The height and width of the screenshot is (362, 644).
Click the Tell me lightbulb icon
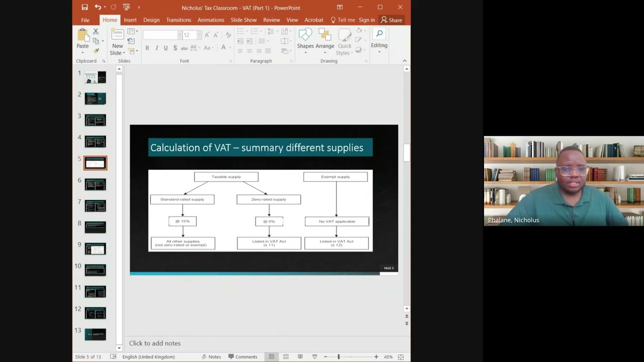[333, 20]
